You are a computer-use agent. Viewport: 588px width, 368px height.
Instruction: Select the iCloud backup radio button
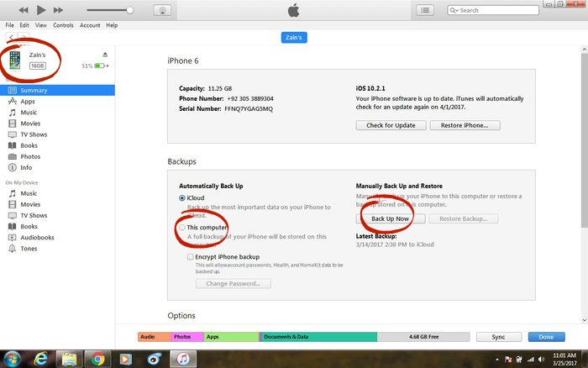(182, 197)
